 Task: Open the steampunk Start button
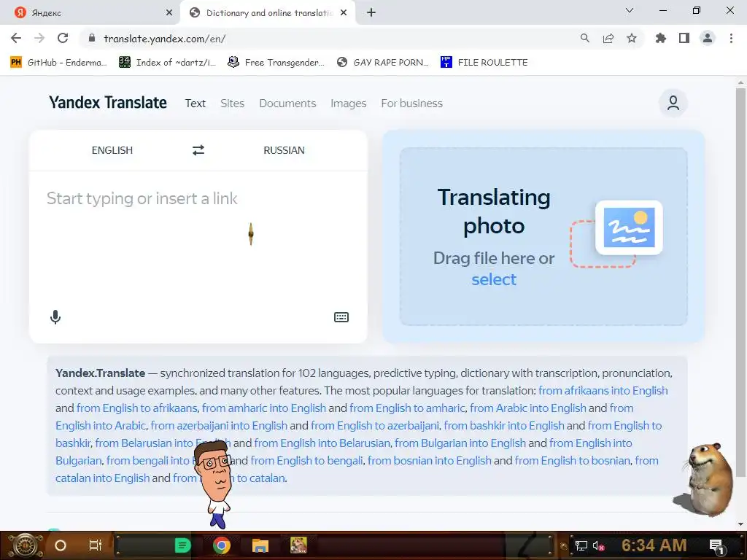(26, 545)
